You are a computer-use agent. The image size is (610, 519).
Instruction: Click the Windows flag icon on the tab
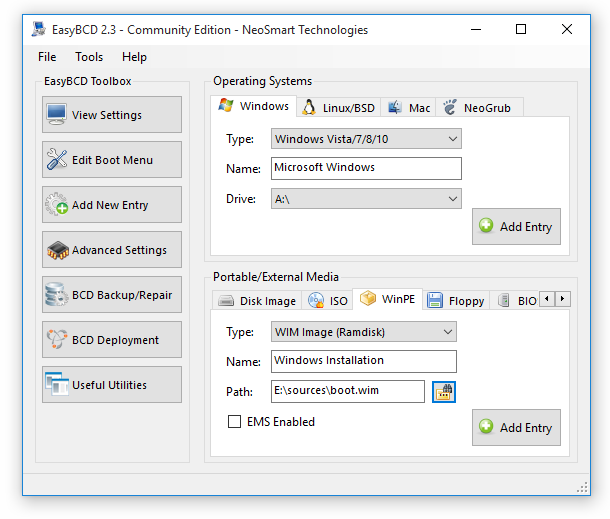[226, 105]
